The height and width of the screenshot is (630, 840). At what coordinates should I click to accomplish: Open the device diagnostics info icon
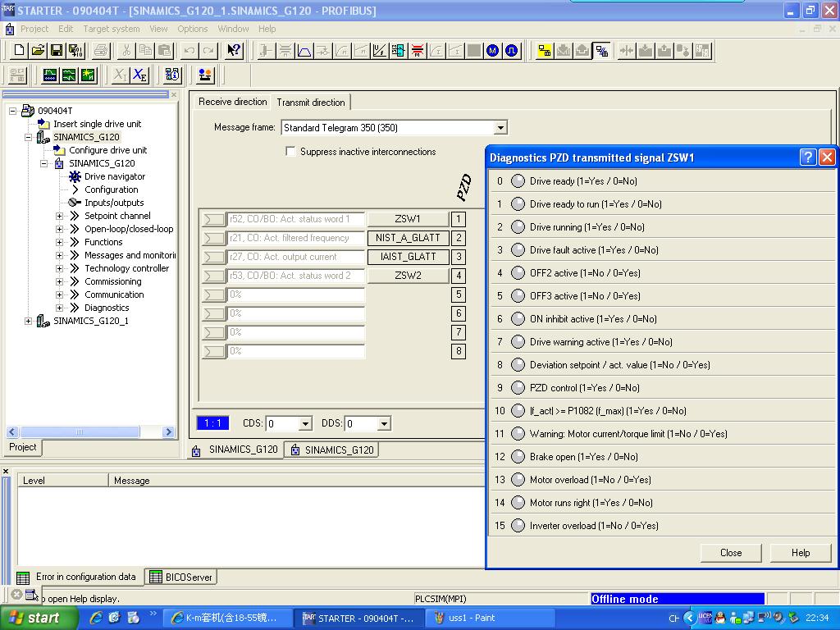tap(172, 75)
